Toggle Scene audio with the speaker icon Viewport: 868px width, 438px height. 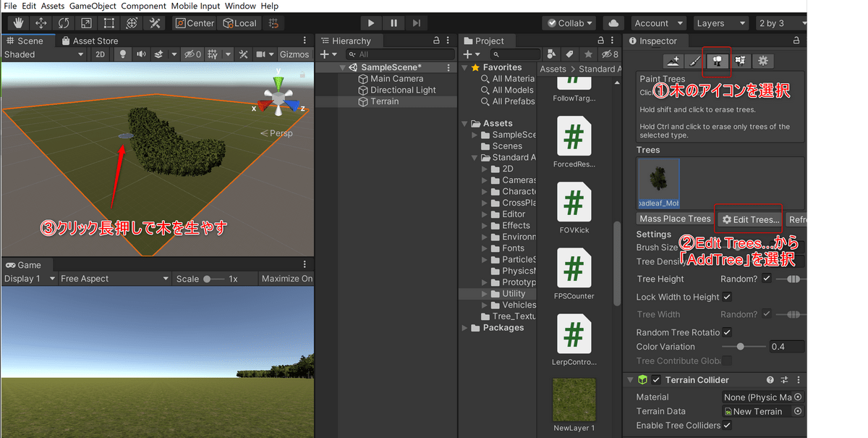[141, 54]
